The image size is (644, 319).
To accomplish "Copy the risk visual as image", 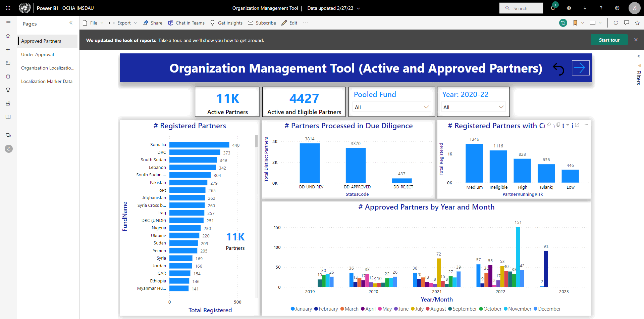I will coord(558,125).
